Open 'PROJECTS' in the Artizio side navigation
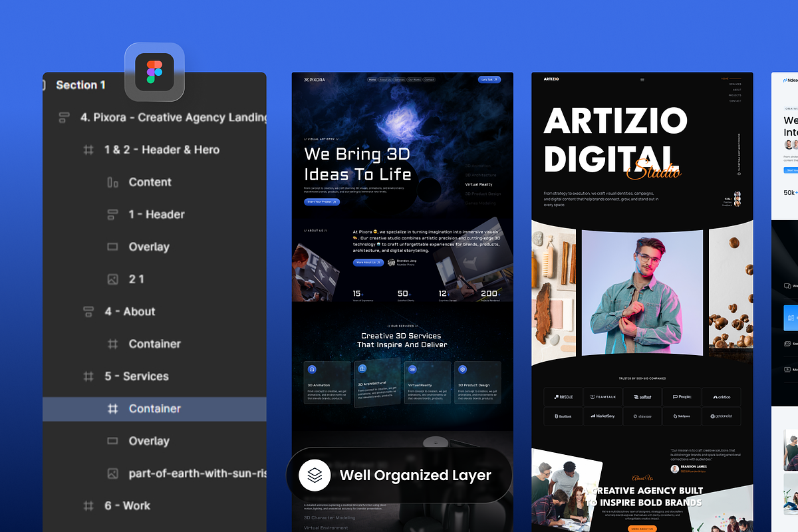 point(735,95)
